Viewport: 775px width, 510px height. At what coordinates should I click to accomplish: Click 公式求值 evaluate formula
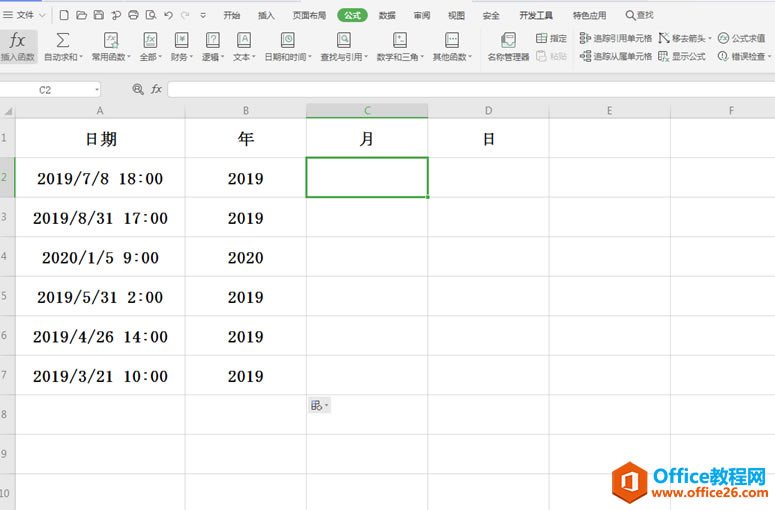(741, 38)
